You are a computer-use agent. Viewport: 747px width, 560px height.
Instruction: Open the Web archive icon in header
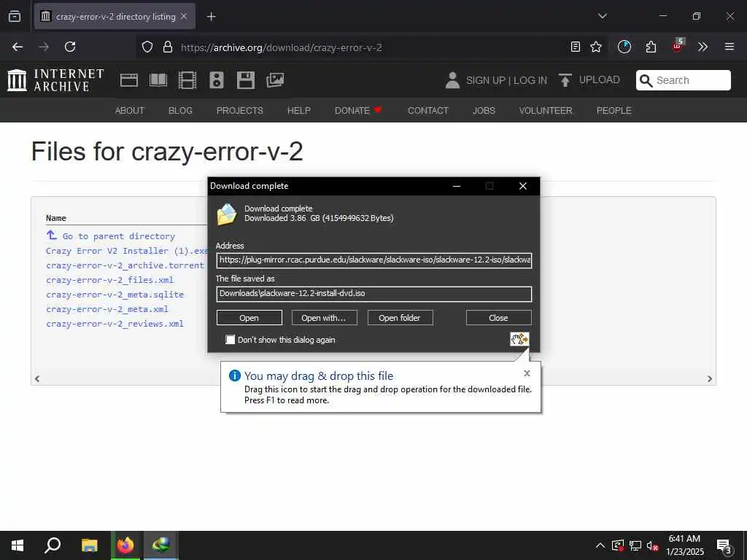128,80
